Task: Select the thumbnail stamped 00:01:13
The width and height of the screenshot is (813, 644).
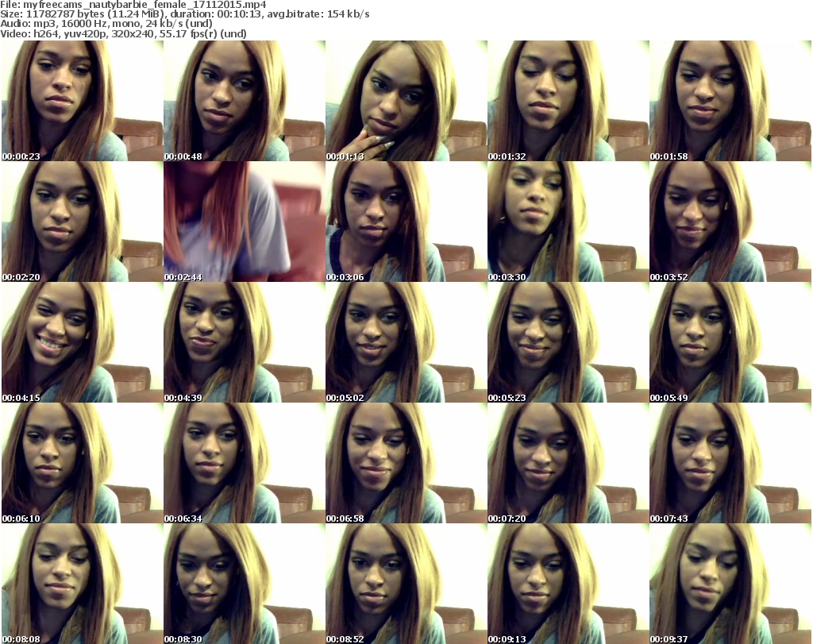Action: 406,101
